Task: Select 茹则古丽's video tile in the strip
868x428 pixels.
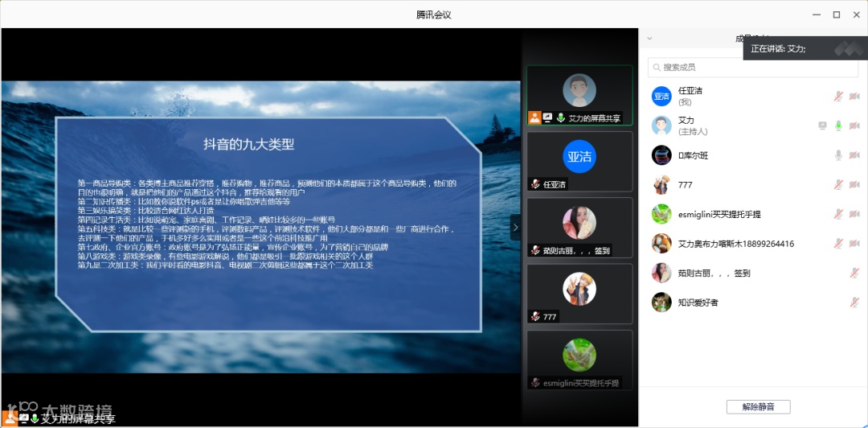Action: tap(579, 228)
